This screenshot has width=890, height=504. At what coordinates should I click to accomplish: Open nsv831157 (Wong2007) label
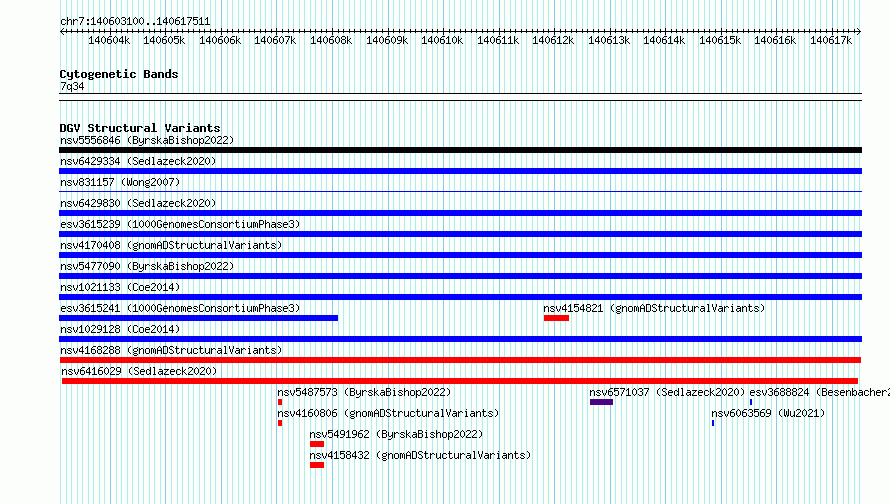(x=120, y=182)
